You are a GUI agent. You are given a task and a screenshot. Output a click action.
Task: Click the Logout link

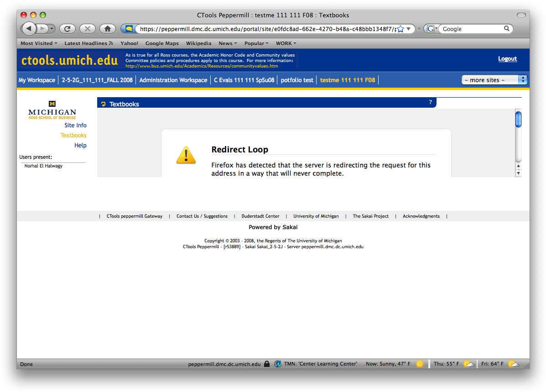point(507,59)
